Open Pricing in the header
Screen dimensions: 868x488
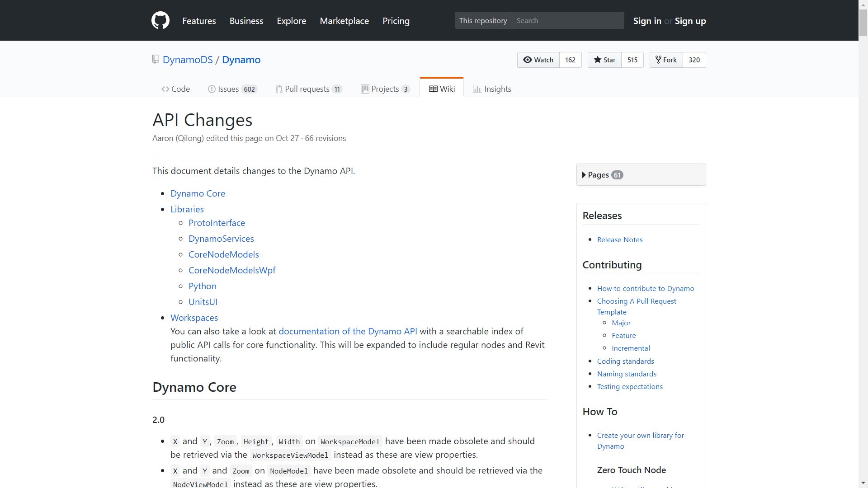pos(396,21)
